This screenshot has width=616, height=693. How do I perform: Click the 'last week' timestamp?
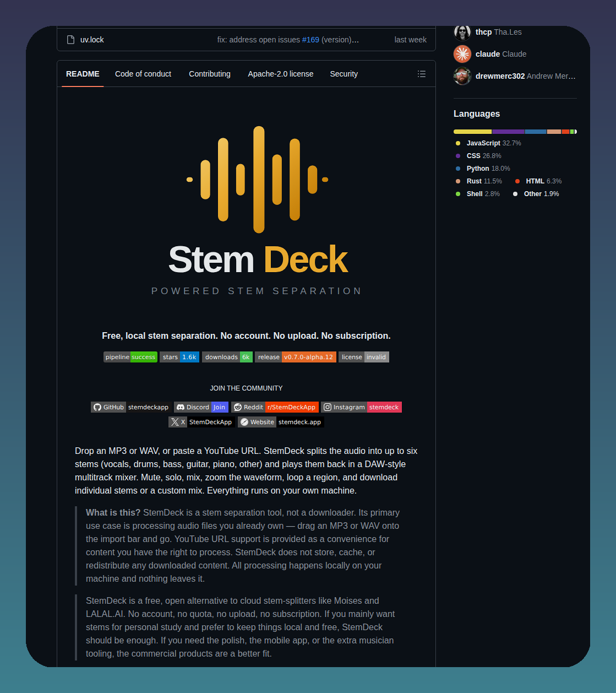(411, 40)
